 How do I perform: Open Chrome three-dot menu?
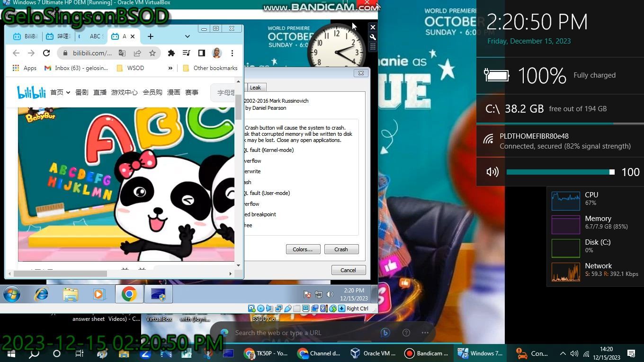click(232, 53)
